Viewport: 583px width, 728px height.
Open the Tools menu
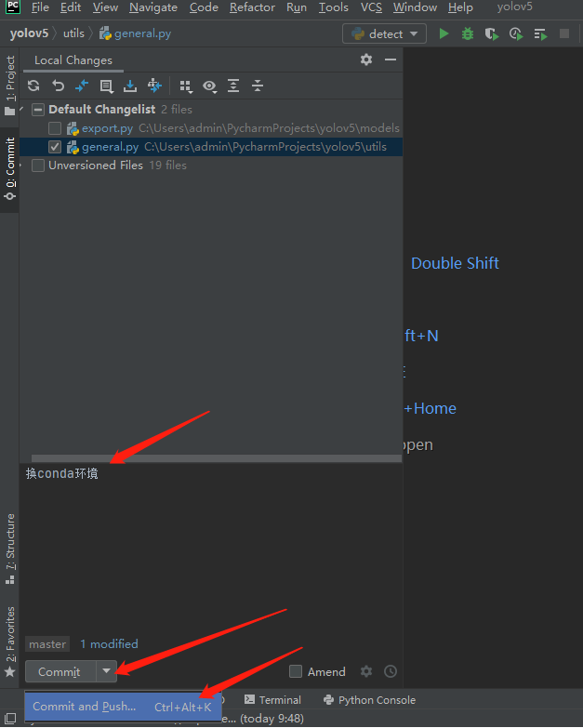coord(333,7)
